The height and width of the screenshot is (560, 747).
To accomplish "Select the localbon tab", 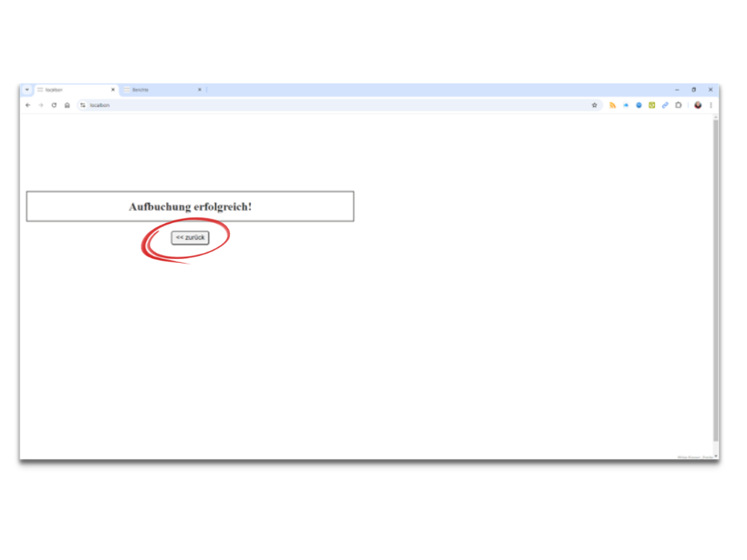I will tap(71, 90).
